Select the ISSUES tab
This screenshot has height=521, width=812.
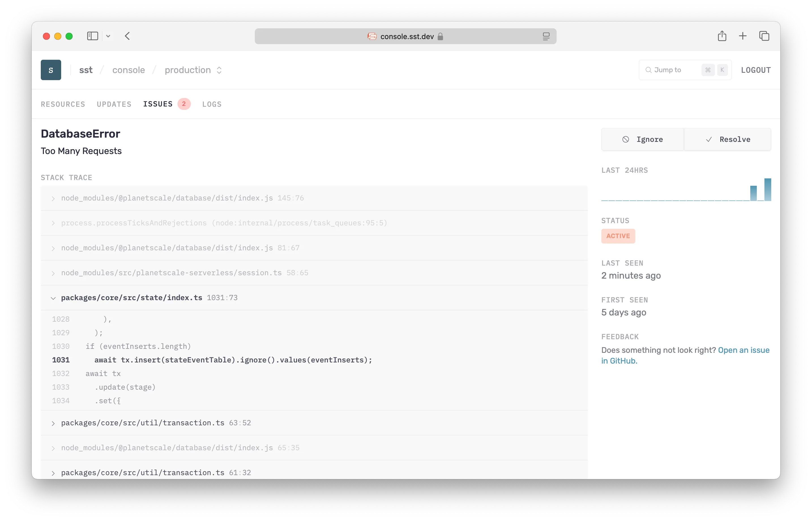pos(158,104)
